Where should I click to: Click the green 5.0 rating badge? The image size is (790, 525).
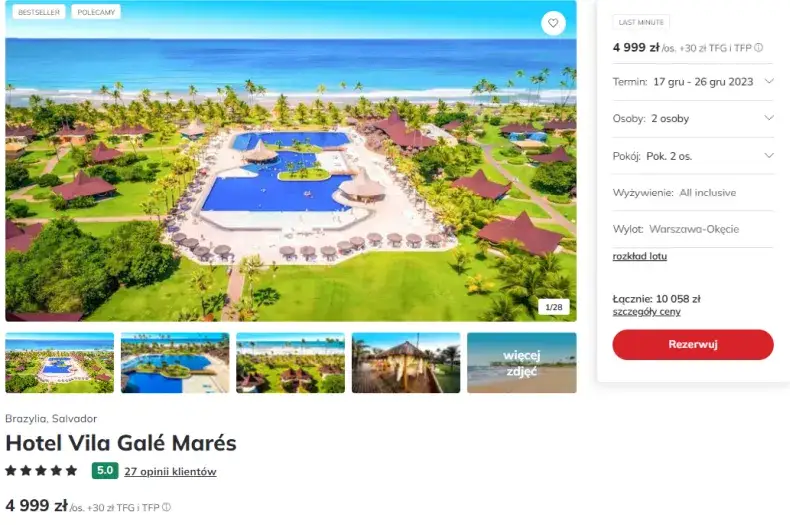coord(105,471)
